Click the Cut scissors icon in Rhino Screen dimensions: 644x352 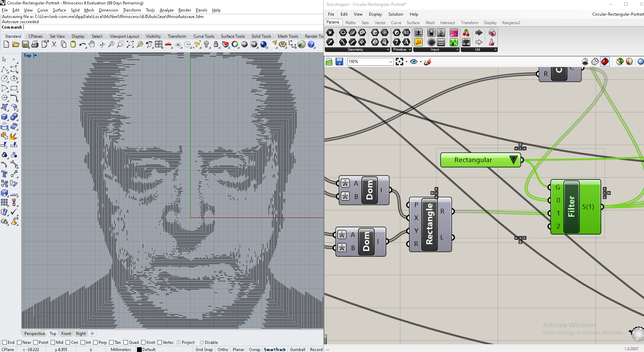tap(54, 45)
